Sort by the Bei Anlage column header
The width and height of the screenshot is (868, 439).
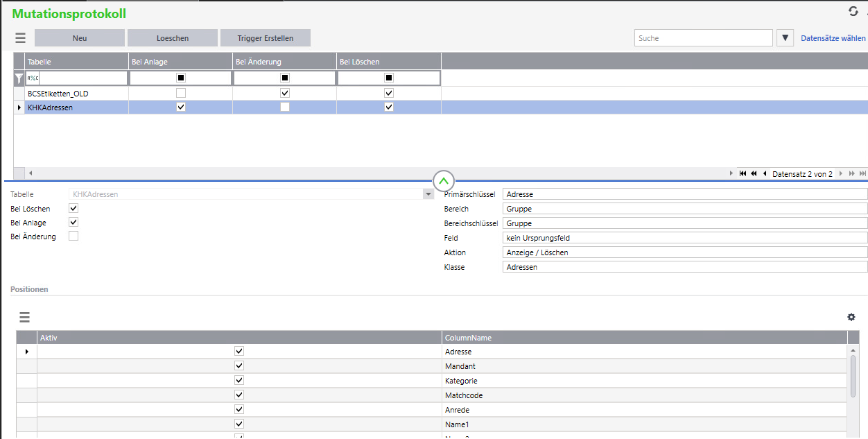pos(180,62)
